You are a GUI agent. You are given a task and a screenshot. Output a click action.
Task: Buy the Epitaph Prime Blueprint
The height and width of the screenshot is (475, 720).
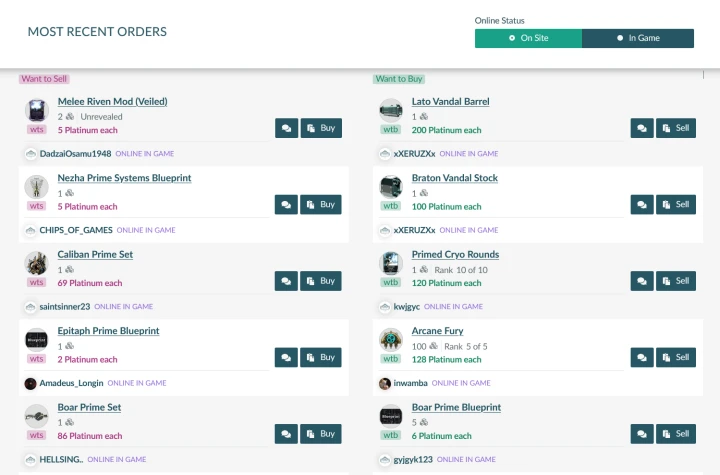(321, 357)
